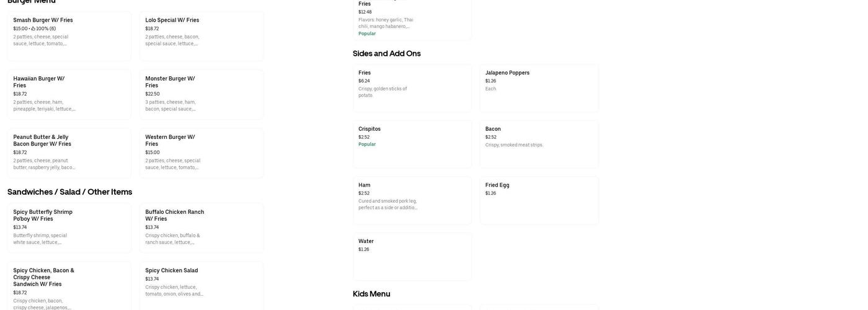Click the Sides and Add Ons heading

387,54
